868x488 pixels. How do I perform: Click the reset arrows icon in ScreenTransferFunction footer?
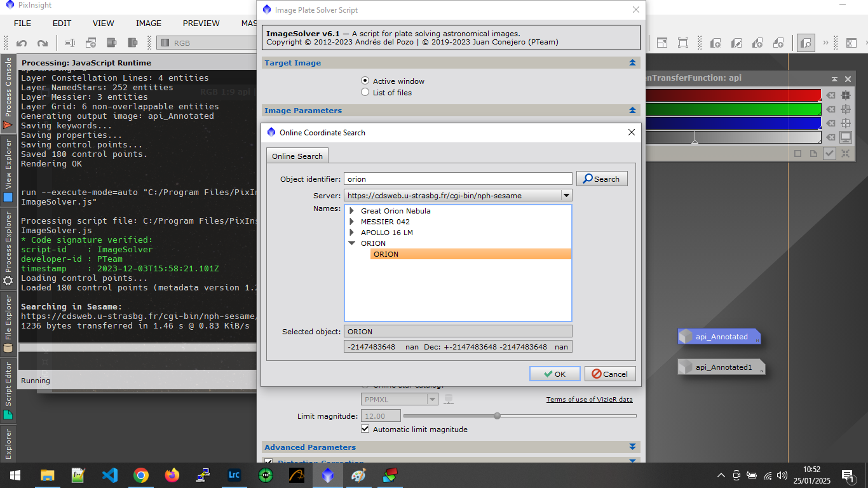846,153
